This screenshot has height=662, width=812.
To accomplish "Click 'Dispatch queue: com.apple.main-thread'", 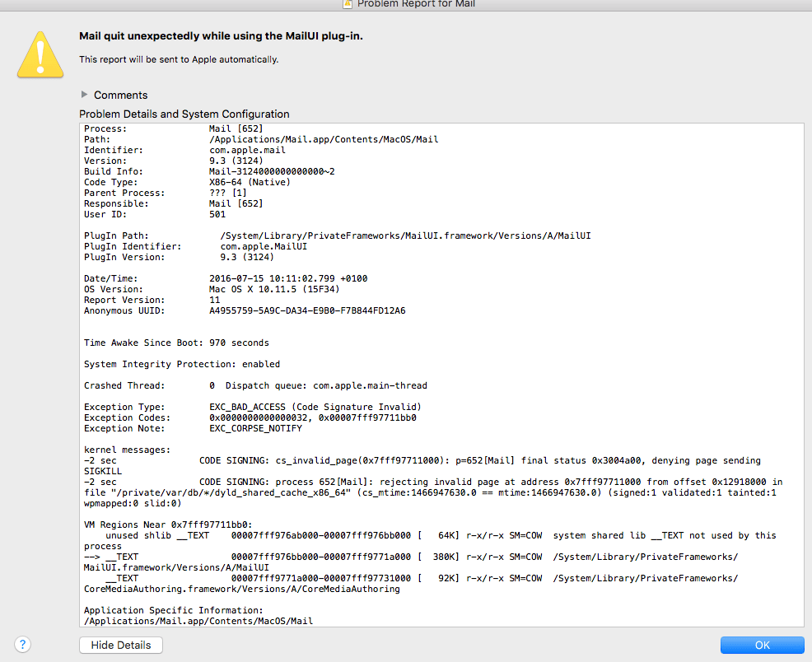I will pos(326,385).
